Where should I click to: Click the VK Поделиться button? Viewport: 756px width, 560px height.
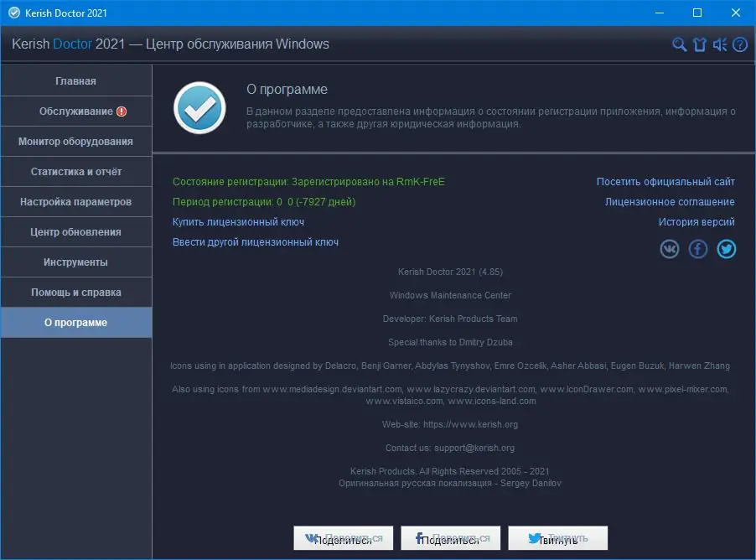click(x=344, y=538)
